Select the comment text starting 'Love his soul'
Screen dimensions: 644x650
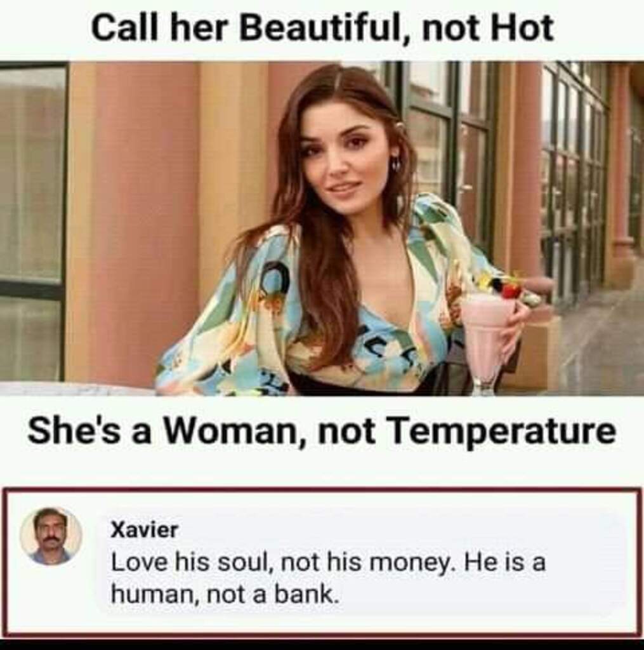(x=328, y=578)
